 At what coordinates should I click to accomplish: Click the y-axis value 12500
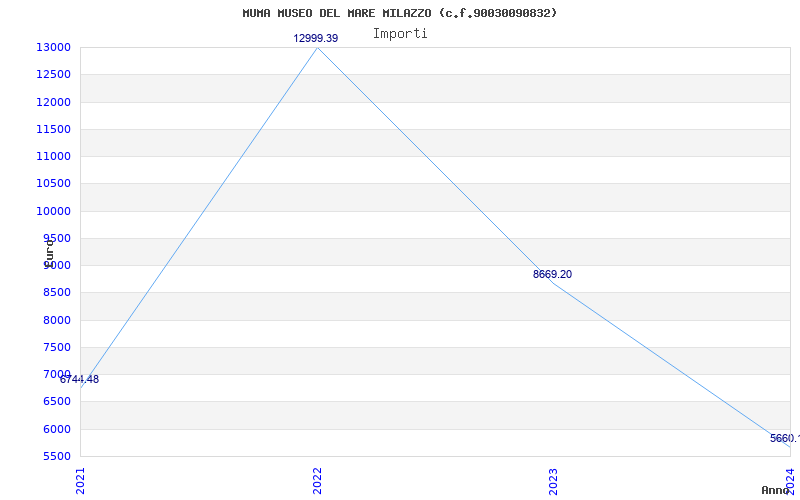pos(53,74)
